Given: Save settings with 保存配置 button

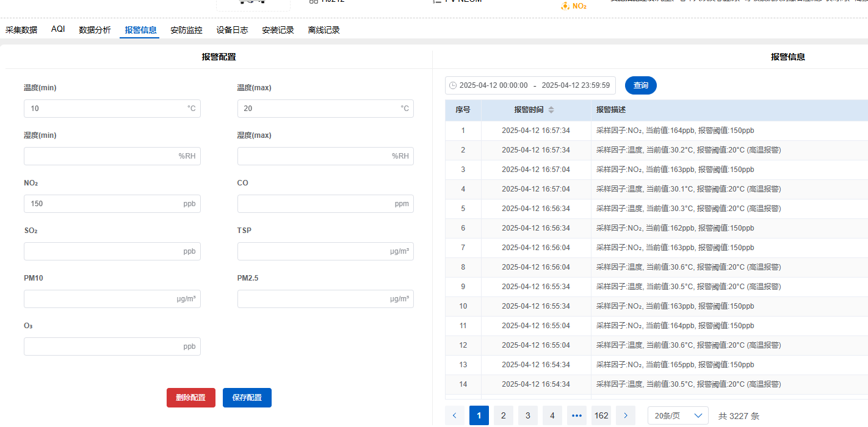Looking at the screenshot, I should pos(247,398).
